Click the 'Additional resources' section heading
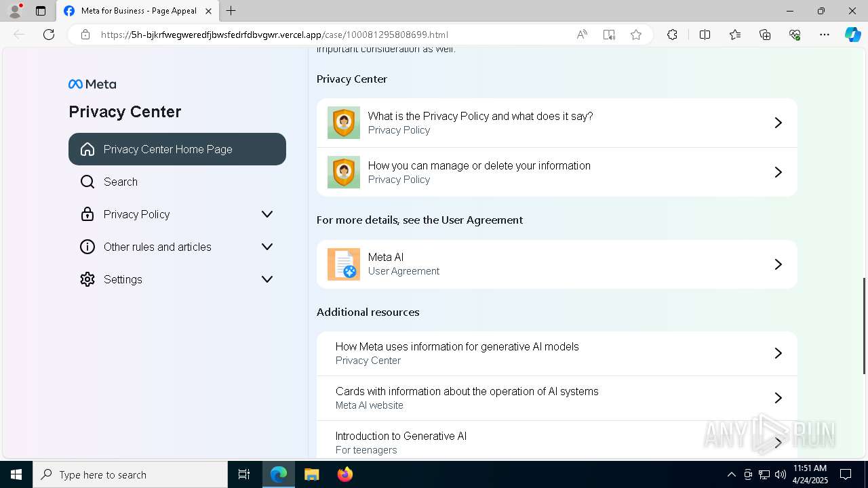Screen dimensions: 868x488 [368, 312]
